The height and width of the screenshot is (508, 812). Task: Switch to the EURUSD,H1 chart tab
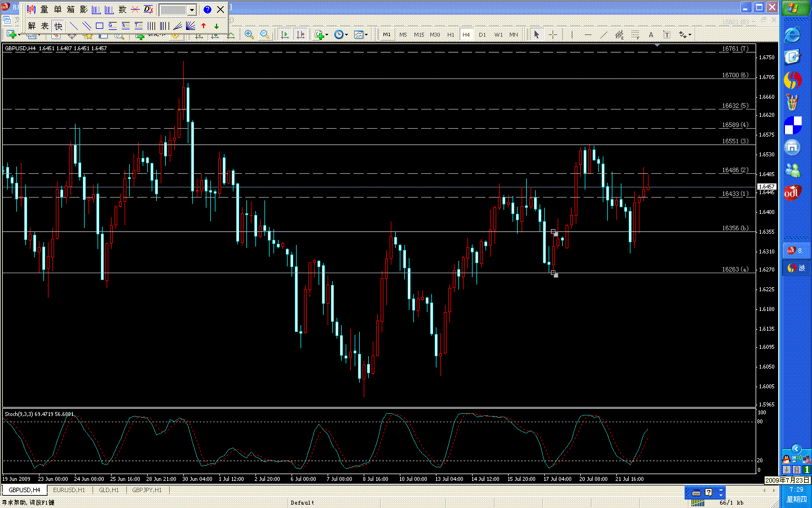69,490
